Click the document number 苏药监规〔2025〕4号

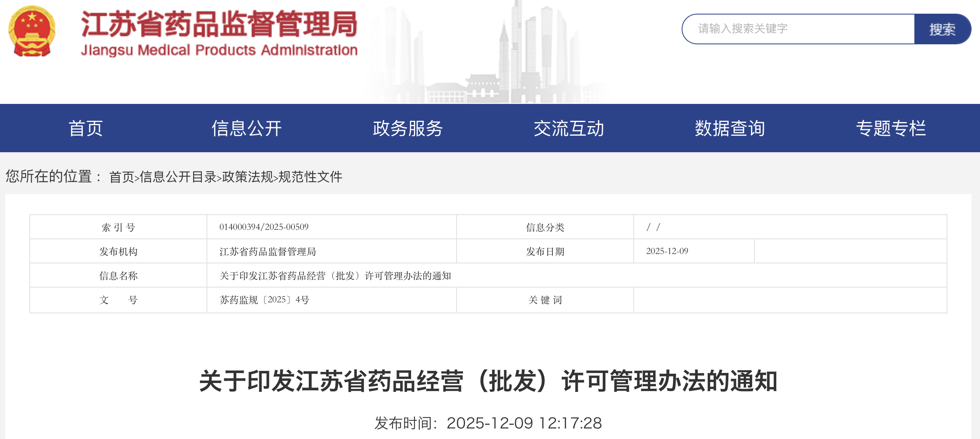click(x=264, y=300)
